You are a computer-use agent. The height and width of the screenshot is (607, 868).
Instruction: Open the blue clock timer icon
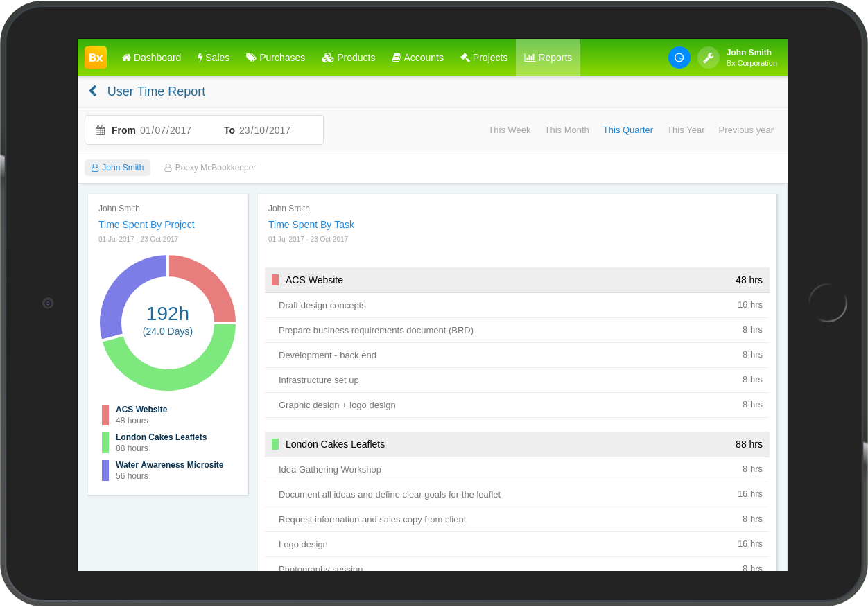pyautogui.click(x=679, y=58)
